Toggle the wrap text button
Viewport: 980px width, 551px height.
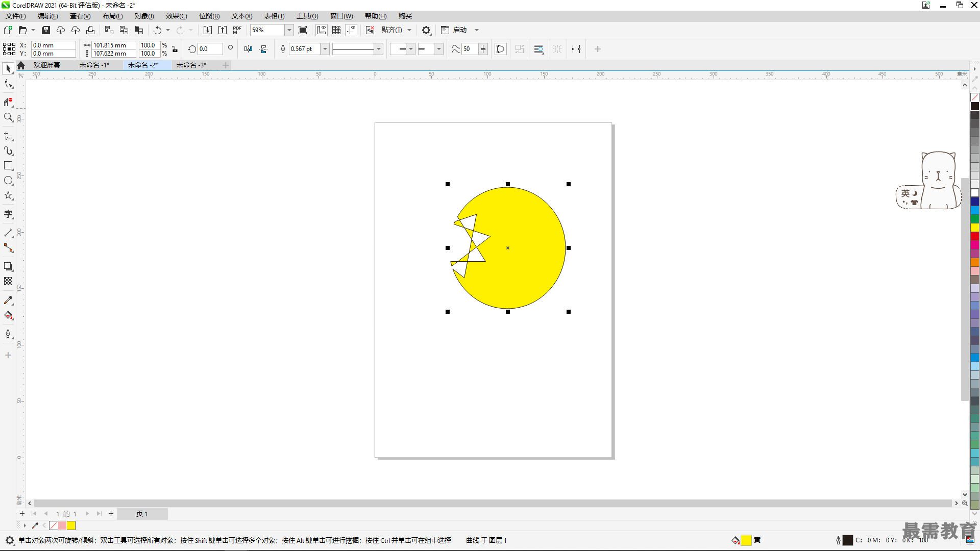pyautogui.click(x=538, y=49)
